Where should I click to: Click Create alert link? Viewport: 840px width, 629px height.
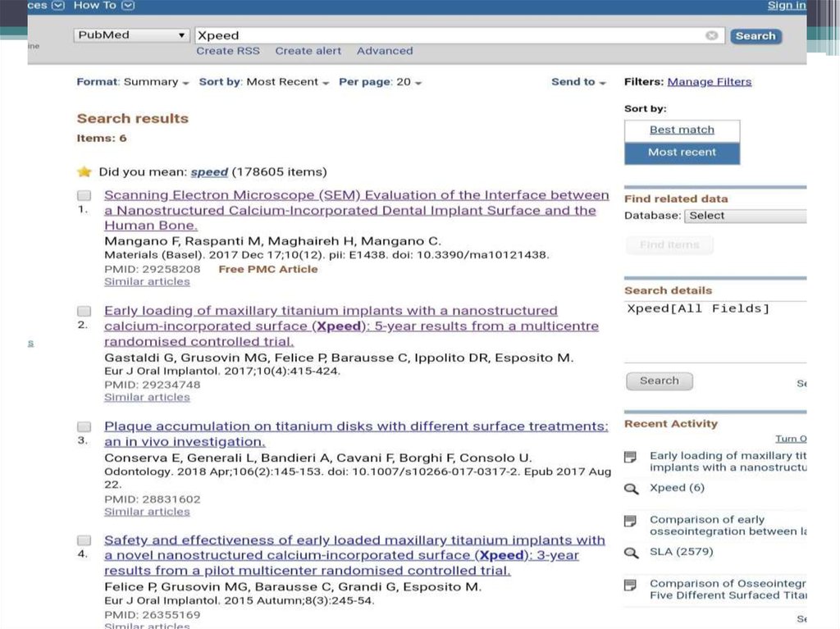pyautogui.click(x=308, y=51)
